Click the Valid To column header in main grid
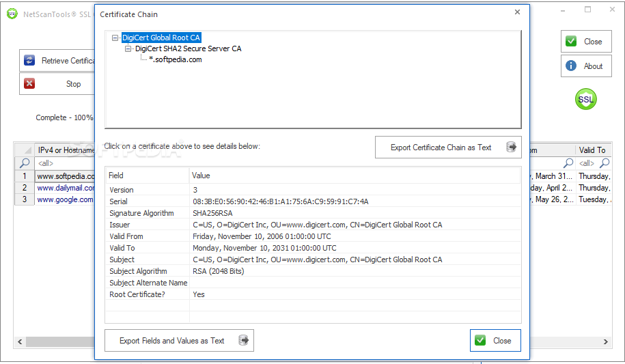 (593, 150)
